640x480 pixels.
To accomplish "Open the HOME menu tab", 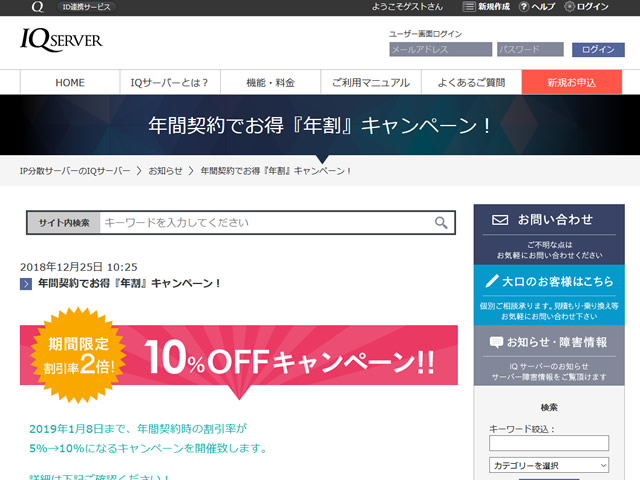I will pyautogui.click(x=70, y=82).
